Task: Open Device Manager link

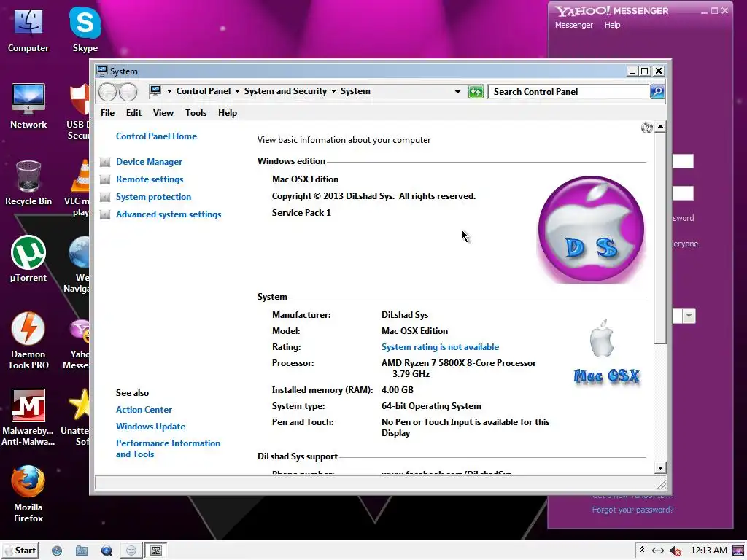Action: point(149,162)
